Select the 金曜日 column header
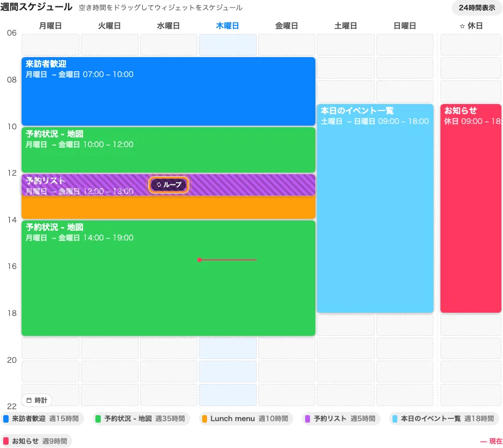 click(x=286, y=26)
